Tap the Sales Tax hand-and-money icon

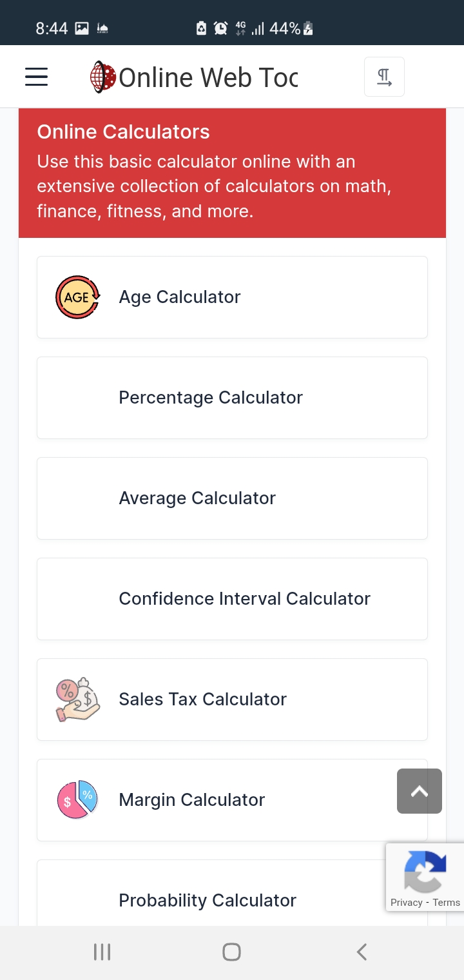[77, 700]
